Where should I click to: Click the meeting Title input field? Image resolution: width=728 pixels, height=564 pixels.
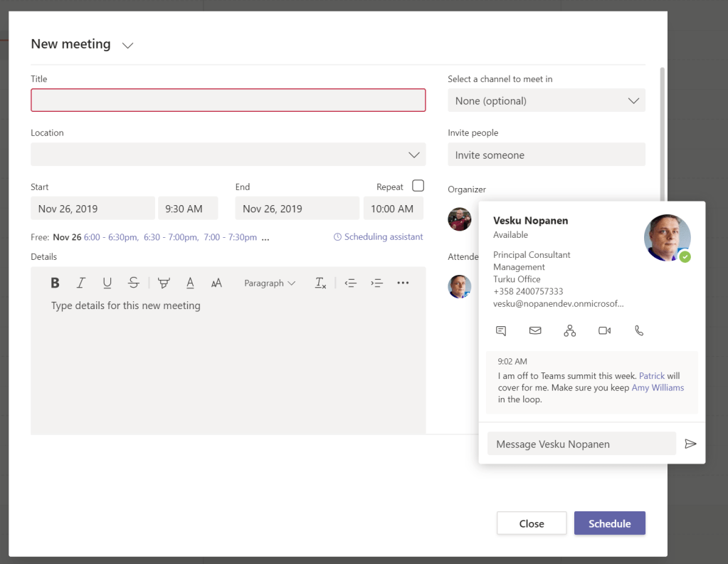[228, 100]
